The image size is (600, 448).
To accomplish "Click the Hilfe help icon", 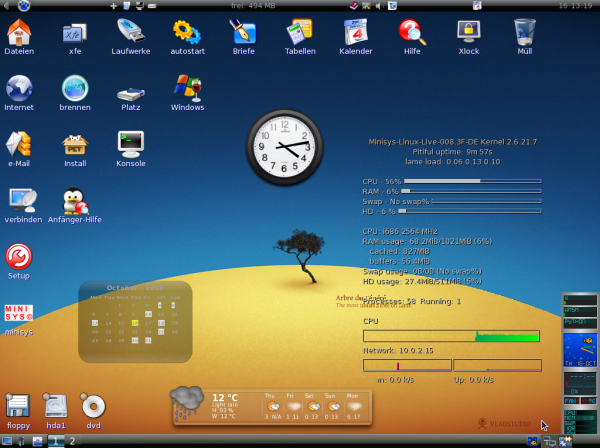I will 411,33.
